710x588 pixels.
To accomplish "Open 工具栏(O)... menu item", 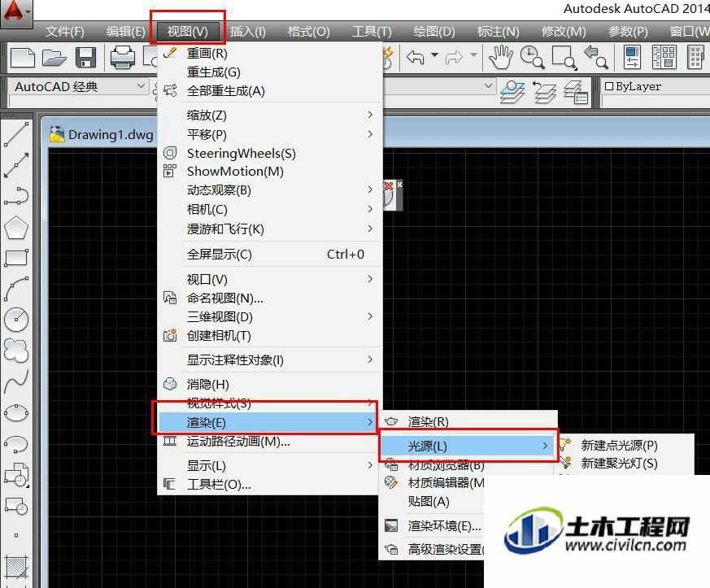I will pyautogui.click(x=270, y=485).
